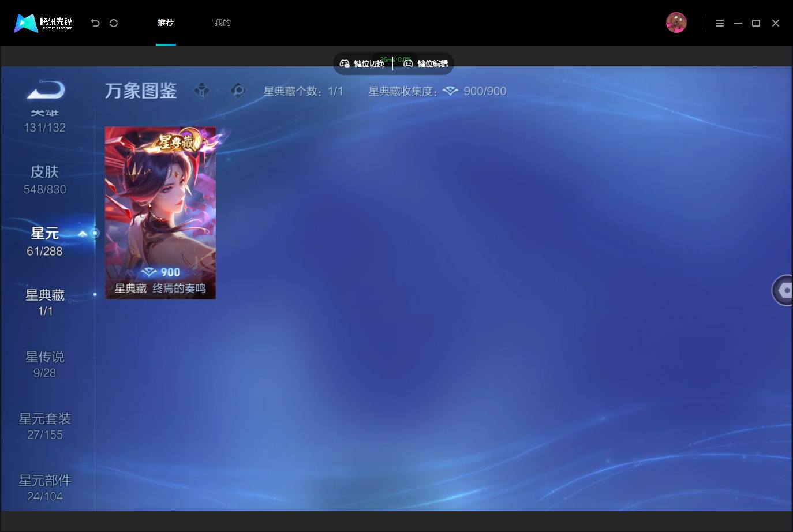Screen dimensions: 793x532
Task: Click the Tencent Pioneer logo
Action: tap(43, 23)
